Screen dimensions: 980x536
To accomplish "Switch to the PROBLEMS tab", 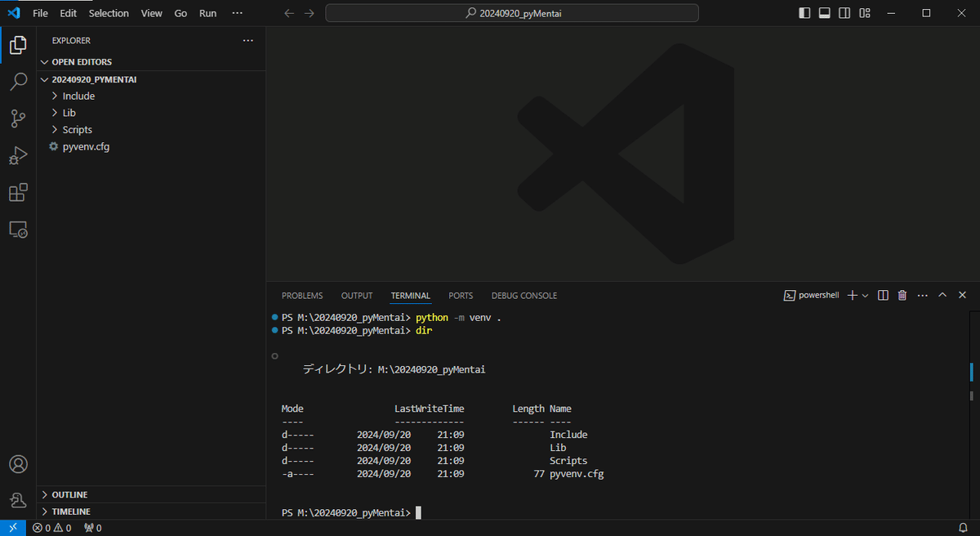I will pos(302,296).
